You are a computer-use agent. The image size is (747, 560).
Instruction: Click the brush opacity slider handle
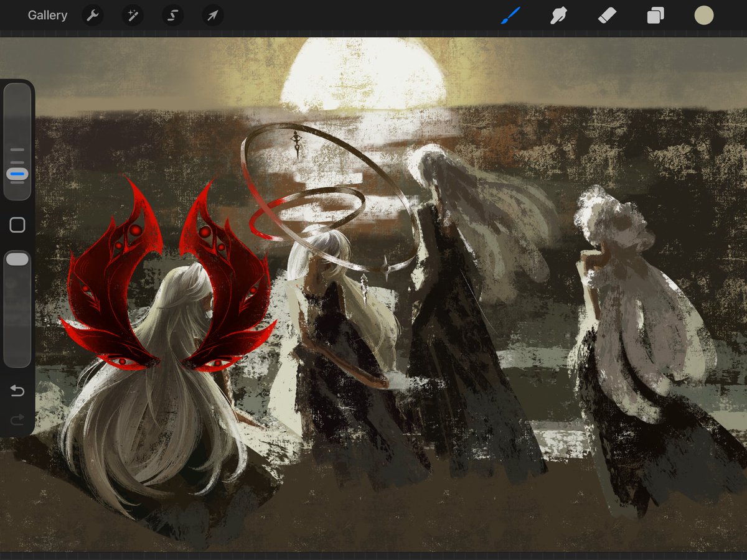[x=17, y=259]
